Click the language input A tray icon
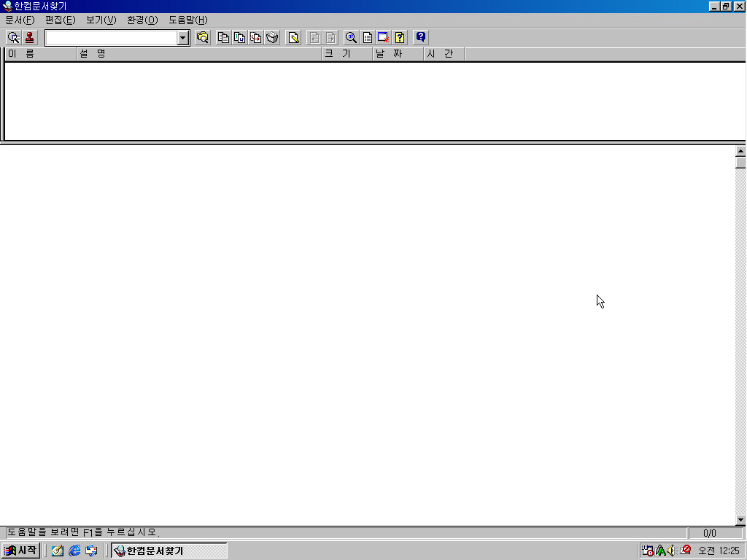The height and width of the screenshot is (560, 747). 660,551
